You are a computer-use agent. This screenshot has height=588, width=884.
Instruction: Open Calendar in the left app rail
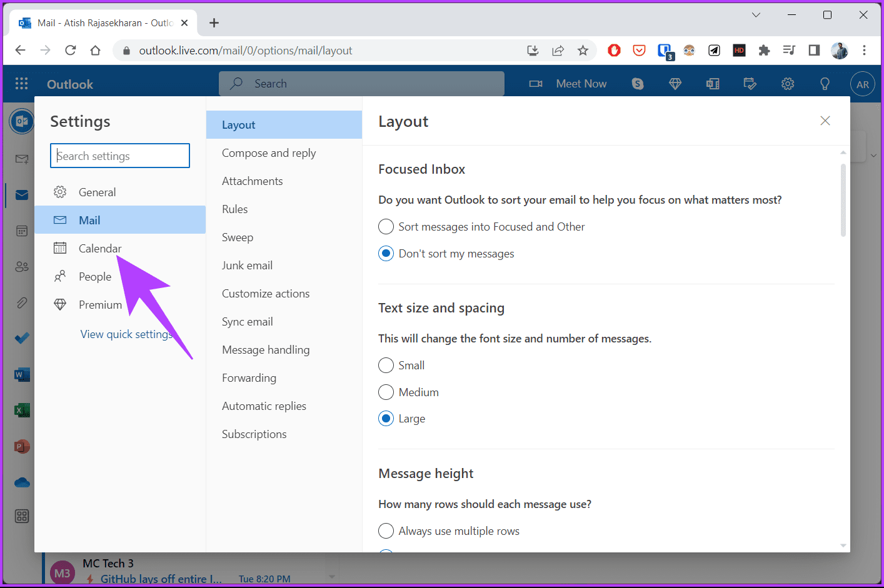(x=22, y=231)
